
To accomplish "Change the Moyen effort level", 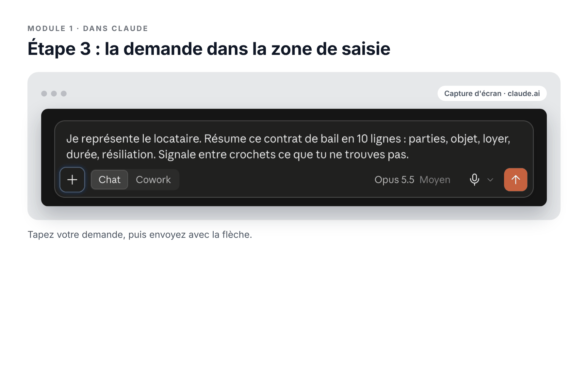I will coord(435,180).
